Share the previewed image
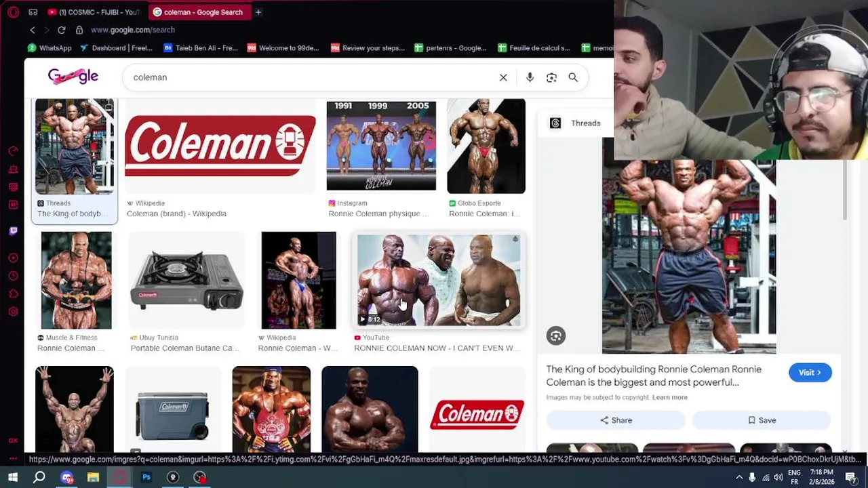This screenshot has height=488, width=868. pyautogui.click(x=616, y=420)
